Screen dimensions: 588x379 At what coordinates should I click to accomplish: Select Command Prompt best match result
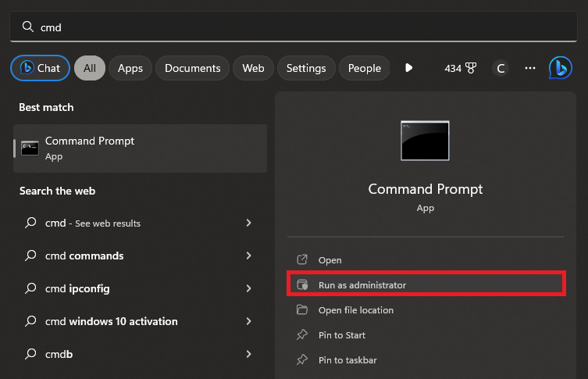(x=141, y=148)
